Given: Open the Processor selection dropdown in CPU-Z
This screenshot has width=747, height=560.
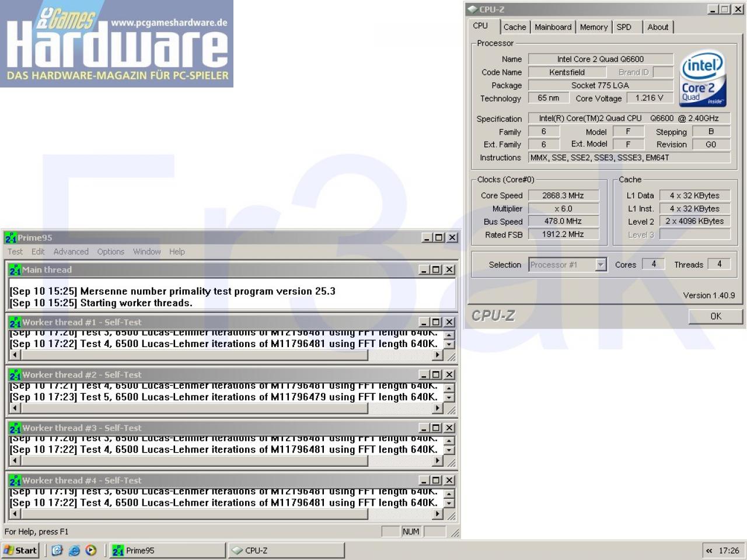Looking at the screenshot, I should tap(601, 265).
